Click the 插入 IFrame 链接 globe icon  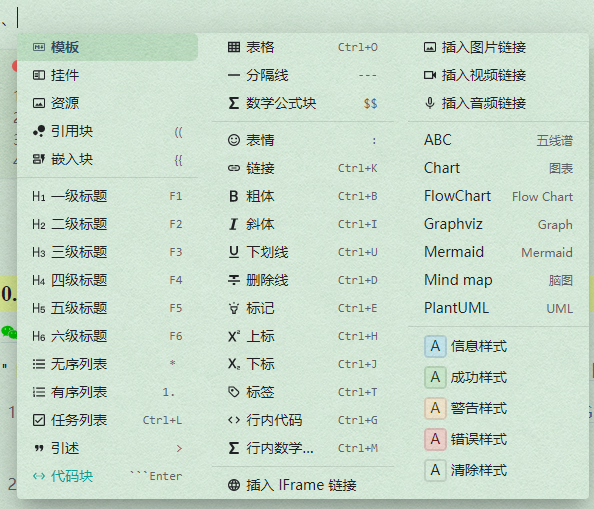click(x=234, y=485)
